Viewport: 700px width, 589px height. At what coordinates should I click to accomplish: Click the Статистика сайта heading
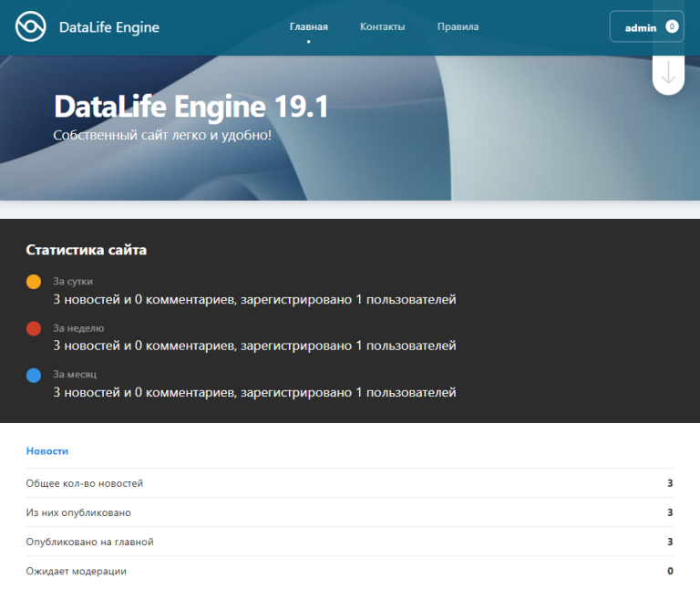[x=86, y=250]
